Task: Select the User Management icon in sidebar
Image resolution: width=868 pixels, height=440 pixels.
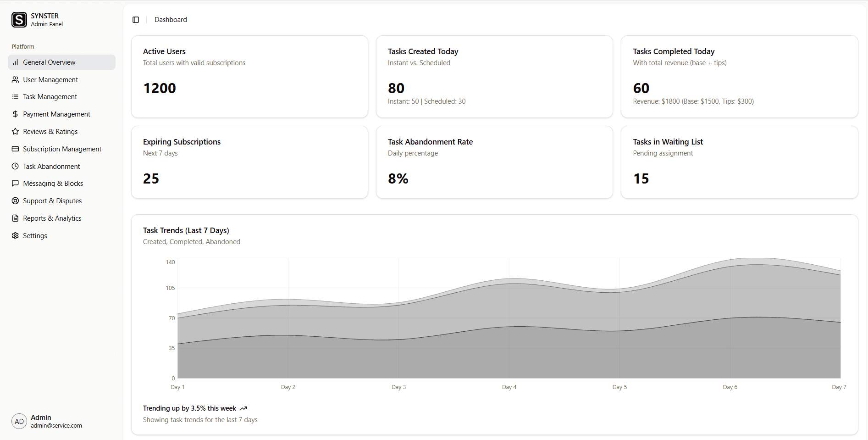Action: click(16, 79)
